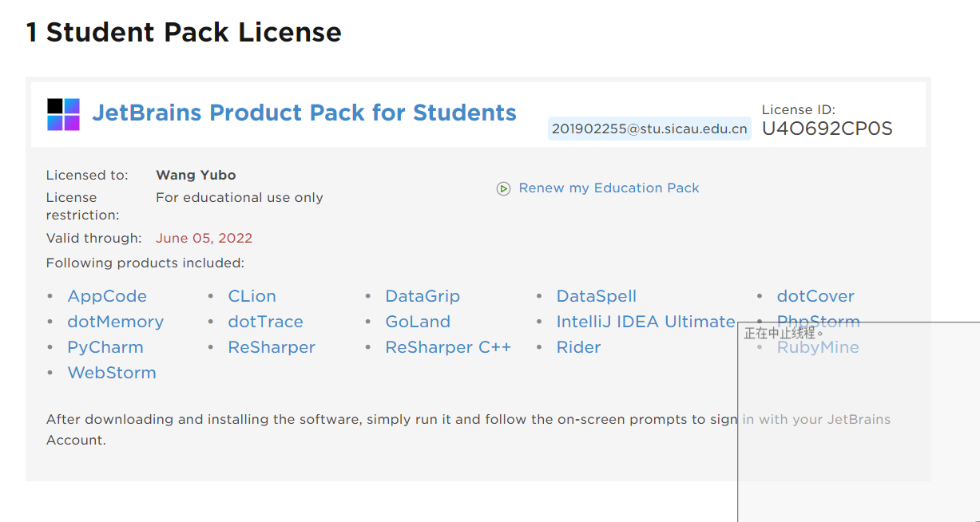Open the GoLand product link

pyautogui.click(x=418, y=322)
